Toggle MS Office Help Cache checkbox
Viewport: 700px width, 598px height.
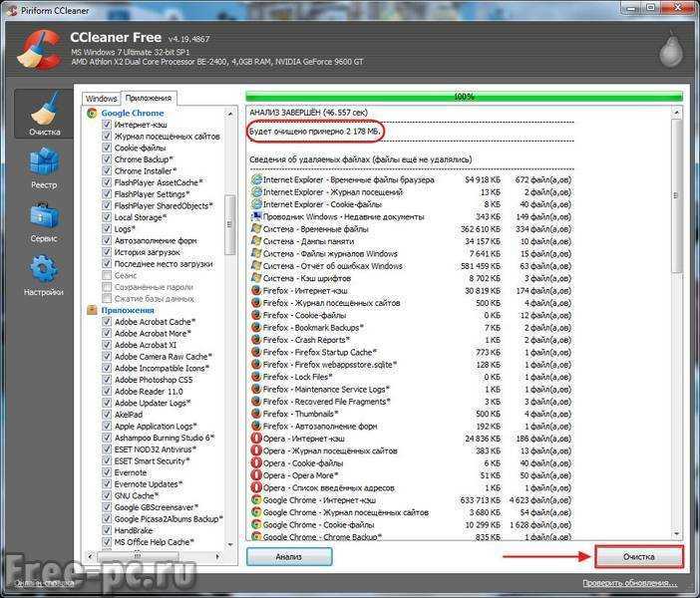[x=107, y=542]
